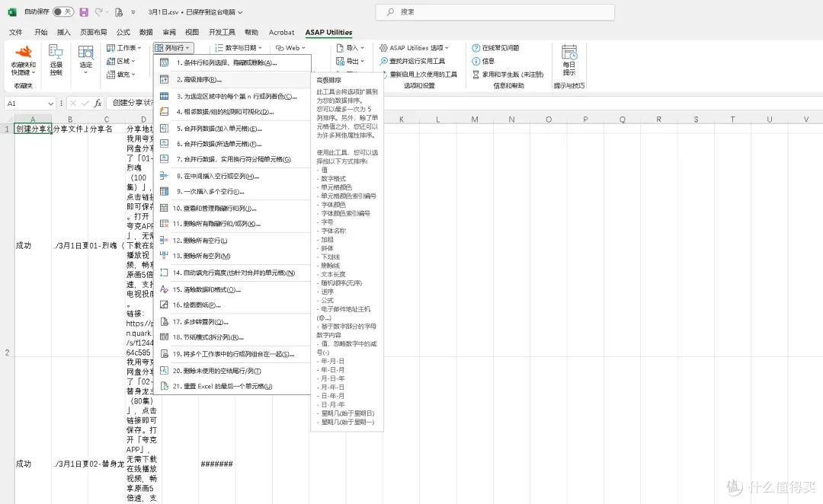The width and height of the screenshot is (823, 504).
Task: Choose 11. 删除所有隐藏行和/或列
Action: (x=232, y=223)
